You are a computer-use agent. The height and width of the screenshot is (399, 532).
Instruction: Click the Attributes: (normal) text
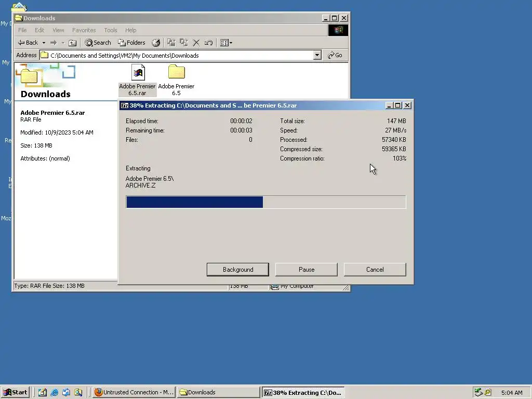(x=45, y=158)
